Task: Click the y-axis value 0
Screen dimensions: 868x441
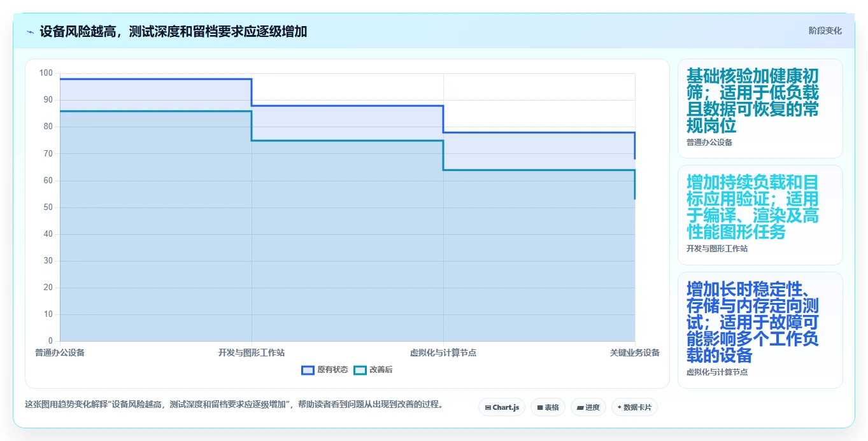Action: 51,341
